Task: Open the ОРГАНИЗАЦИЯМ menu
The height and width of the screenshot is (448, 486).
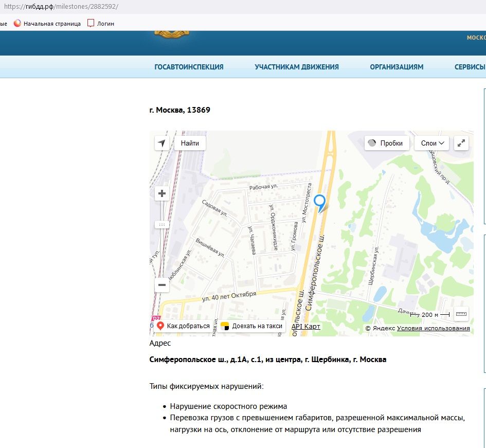Action: pos(397,67)
